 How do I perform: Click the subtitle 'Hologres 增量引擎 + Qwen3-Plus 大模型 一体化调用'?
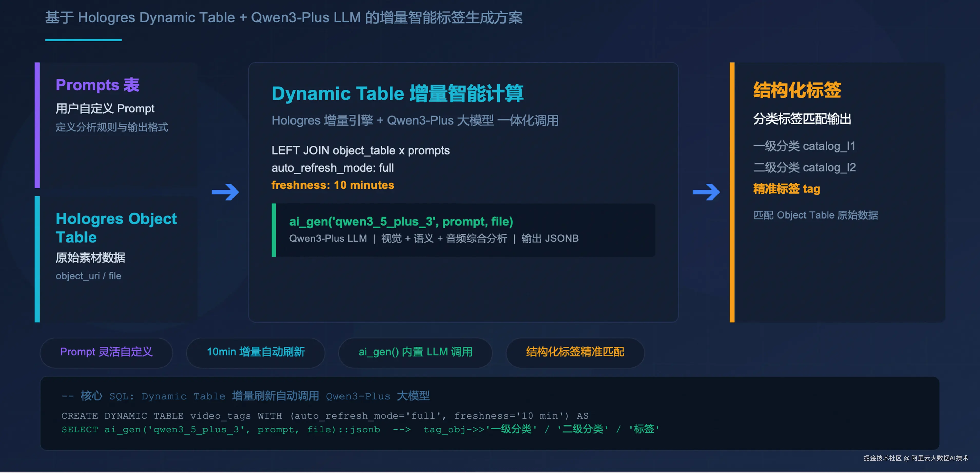(415, 120)
